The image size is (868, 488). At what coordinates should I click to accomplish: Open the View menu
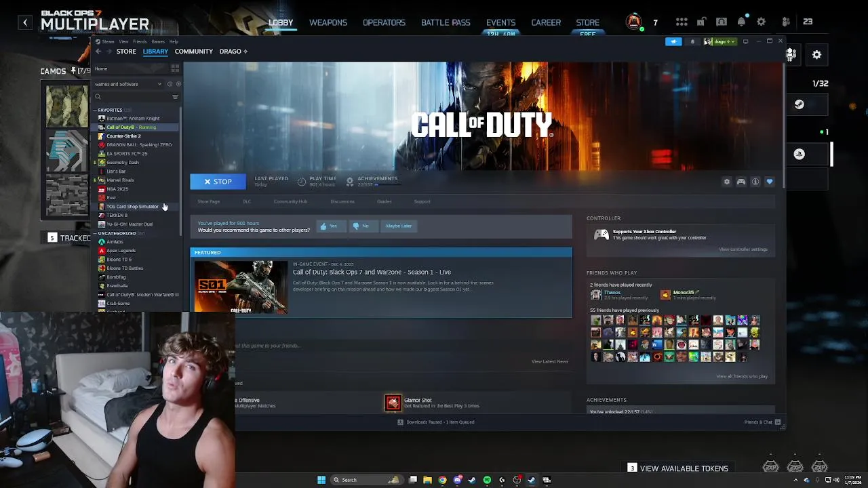[124, 41]
